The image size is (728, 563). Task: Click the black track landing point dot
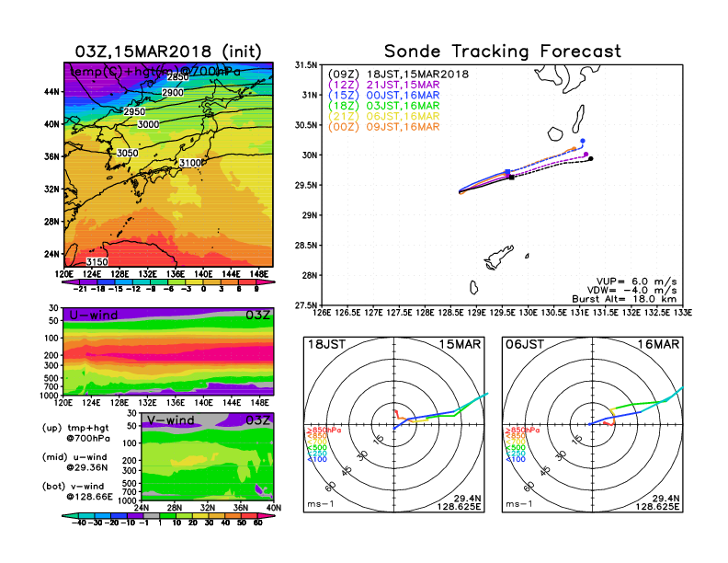tap(591, 159)
